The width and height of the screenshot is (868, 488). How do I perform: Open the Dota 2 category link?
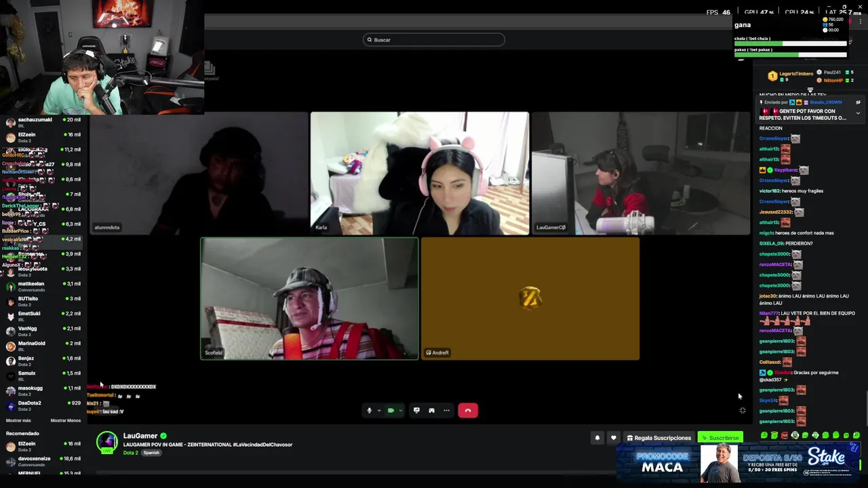pyautogui.click(x=130, y=453)
